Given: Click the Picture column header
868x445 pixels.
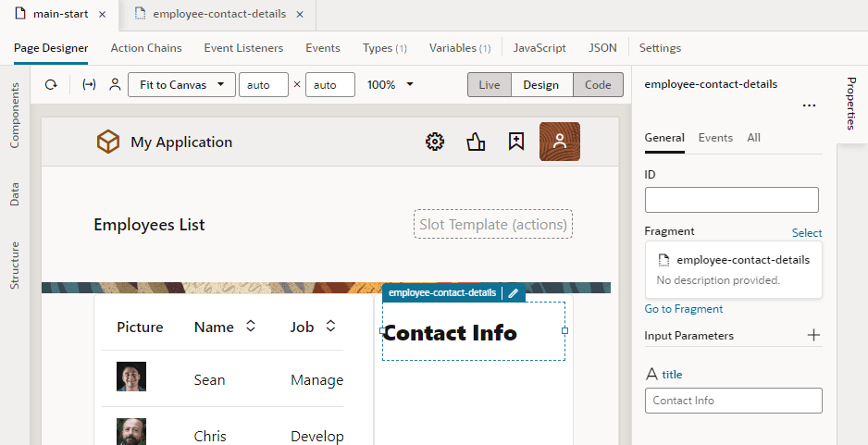Looking at the screenshot, I should tap(140, 328).
